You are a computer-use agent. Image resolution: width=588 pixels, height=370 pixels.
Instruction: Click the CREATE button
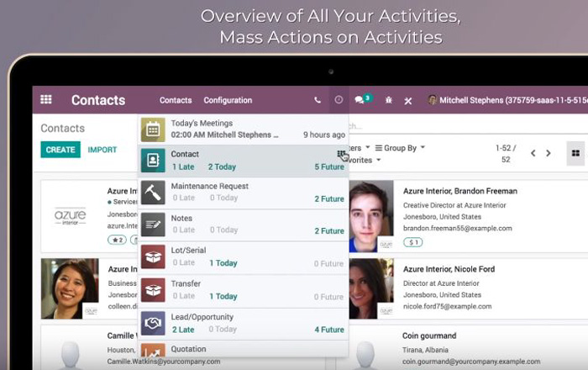pyautogui.click(x=60, y=150)
